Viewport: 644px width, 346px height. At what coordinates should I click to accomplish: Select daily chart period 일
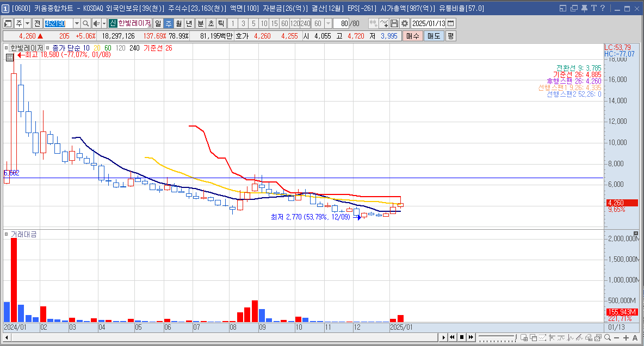[x=158, y=23]
